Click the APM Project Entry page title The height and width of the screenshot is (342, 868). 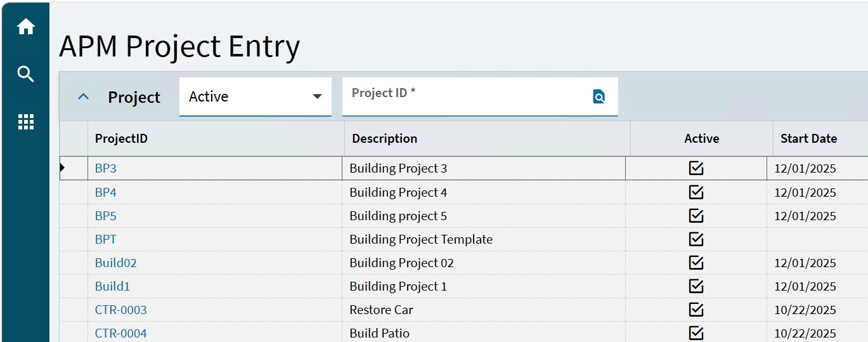click(179, 47)
